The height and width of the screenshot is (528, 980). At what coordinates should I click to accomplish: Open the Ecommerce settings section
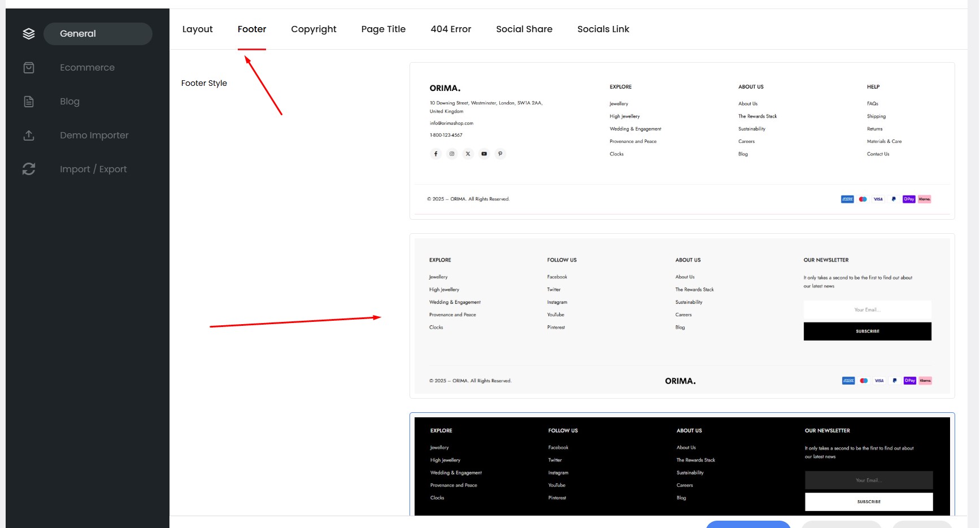tap(87, 68)
